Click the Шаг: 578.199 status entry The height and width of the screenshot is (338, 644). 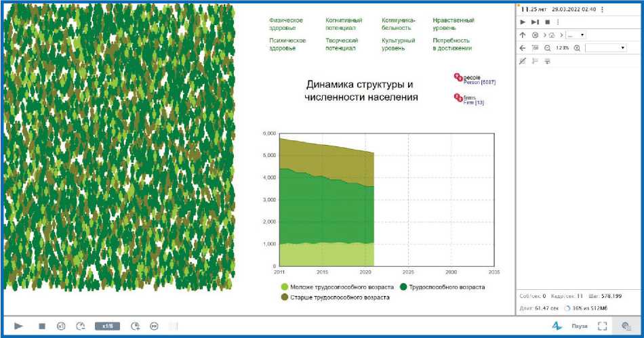click(605, 296)
